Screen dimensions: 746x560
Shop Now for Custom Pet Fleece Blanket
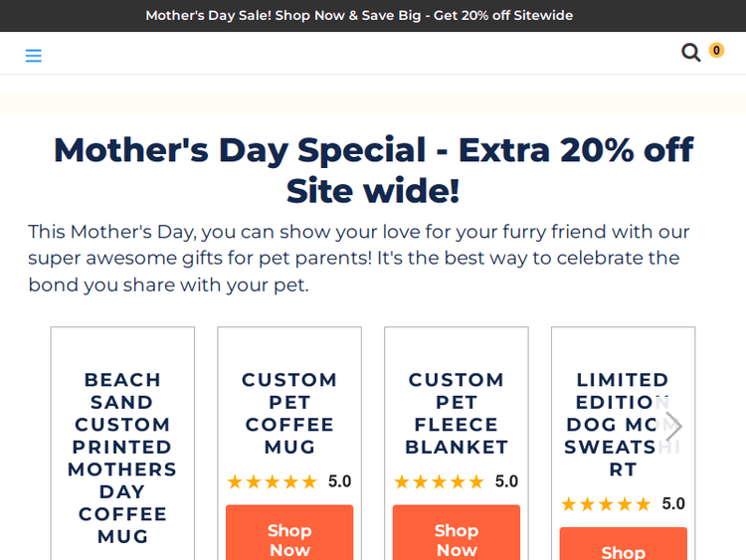pyautogui.click(x=457, y=537)
